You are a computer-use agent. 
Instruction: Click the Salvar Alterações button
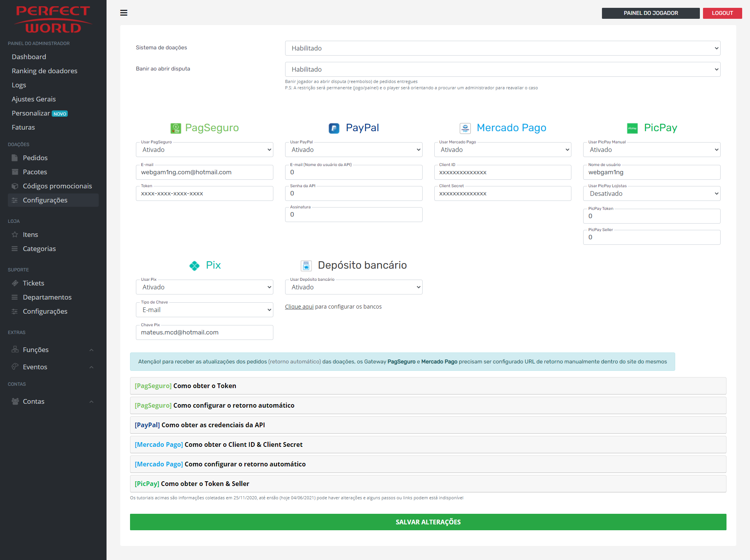(428, 522)
